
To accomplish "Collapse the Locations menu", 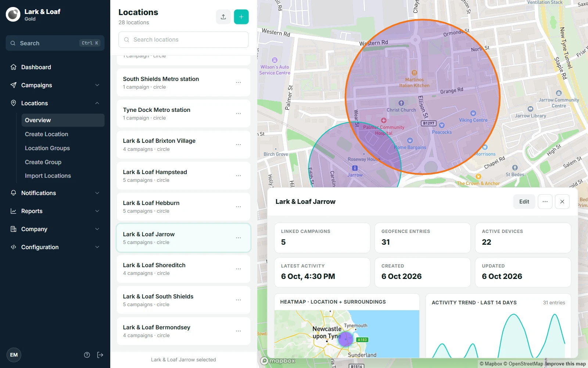I will click(55, 103).
